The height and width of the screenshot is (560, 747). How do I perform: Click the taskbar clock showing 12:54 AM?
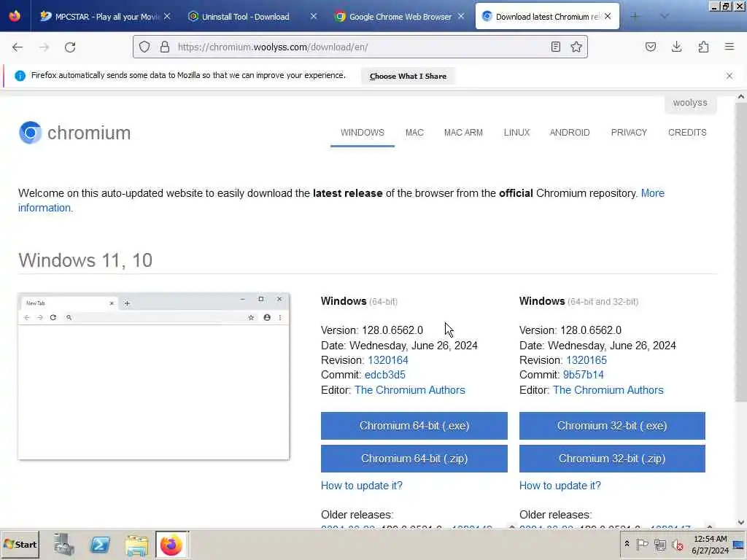point(710,544)
